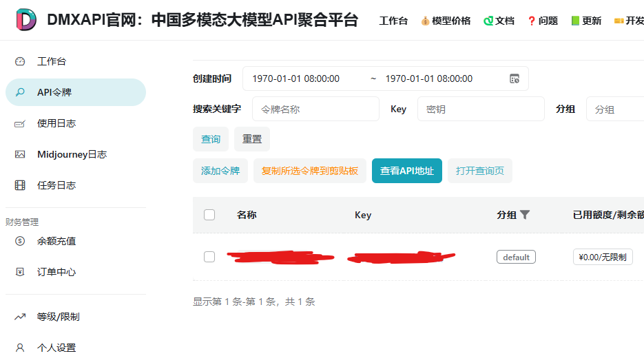This screenshot has height=358, width=644.
Task: Click the 使用日志 icon in sidebar
Action: (x=20, y=123)
